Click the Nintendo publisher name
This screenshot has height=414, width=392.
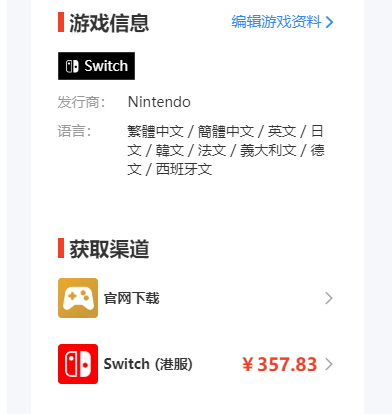coord(159,102)
